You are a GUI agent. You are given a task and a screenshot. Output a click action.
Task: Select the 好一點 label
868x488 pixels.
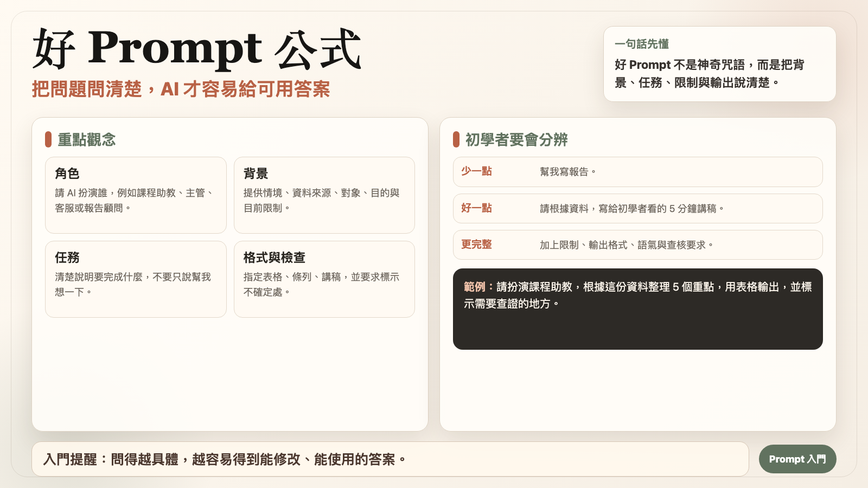click(476, 208)
